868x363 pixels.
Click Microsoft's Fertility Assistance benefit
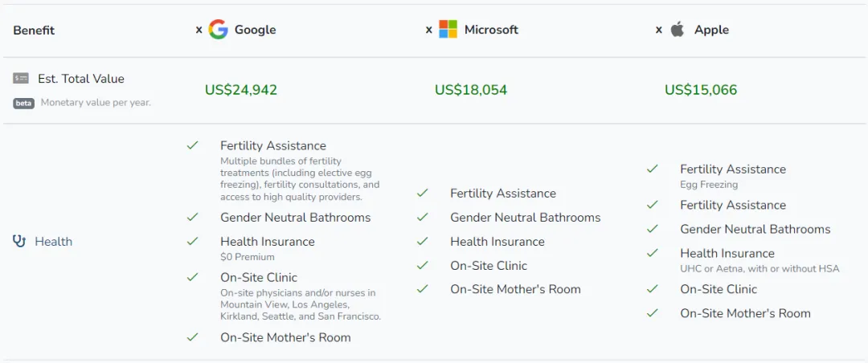tap(503, 194)
